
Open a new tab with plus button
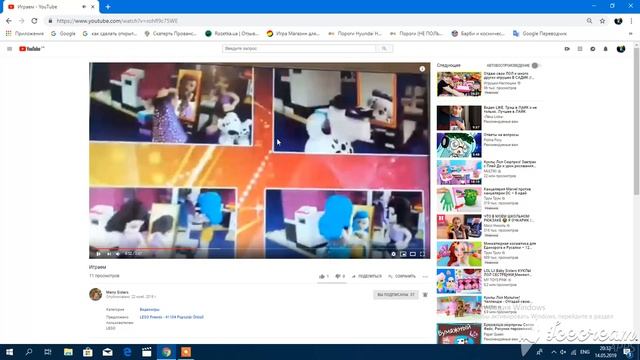click(x=108, y=7)
